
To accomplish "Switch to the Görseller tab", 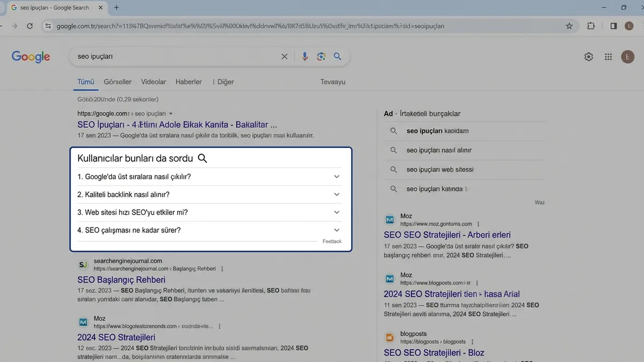I will point(118,82).
